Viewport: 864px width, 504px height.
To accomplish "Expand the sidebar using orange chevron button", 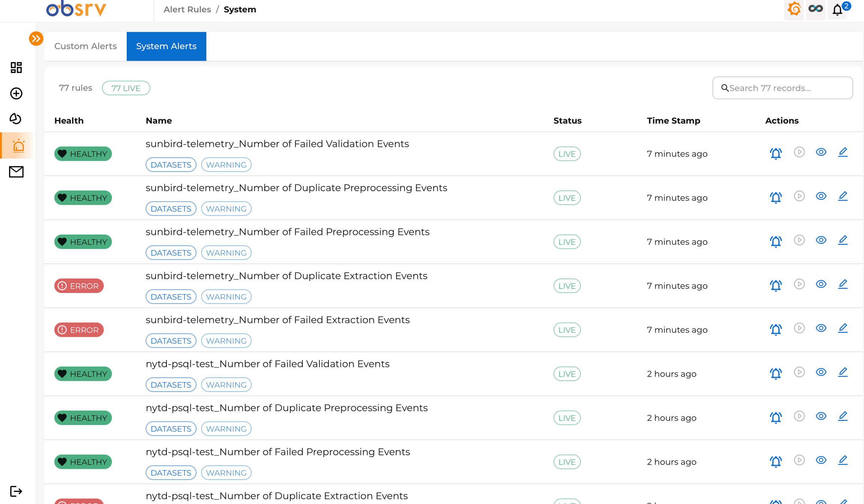I will 36,39.
